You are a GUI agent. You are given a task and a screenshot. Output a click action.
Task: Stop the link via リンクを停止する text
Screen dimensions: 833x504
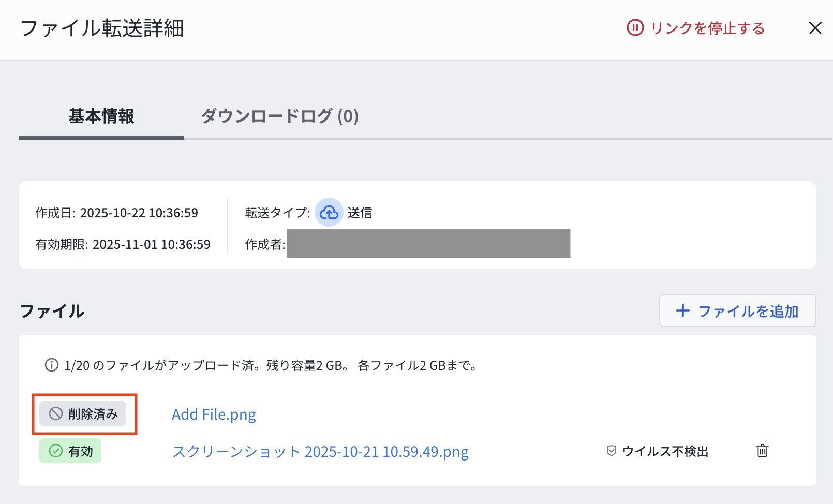click(x=707, y=28)
